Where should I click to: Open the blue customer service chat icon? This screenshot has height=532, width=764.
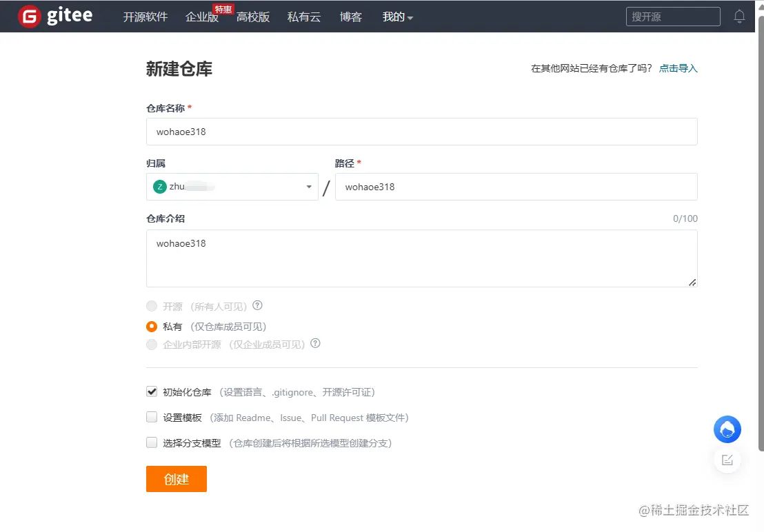point(727,429)
